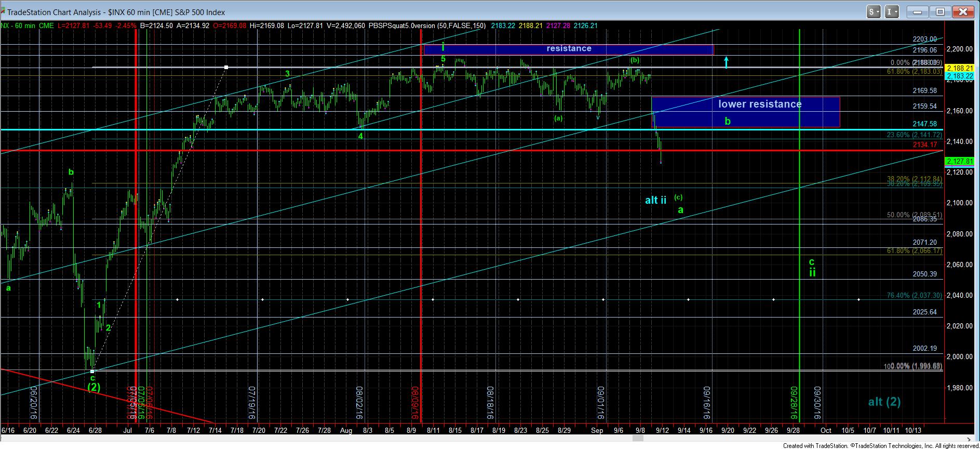Open the I interval-link dropdown

click(x=892, y=11)
